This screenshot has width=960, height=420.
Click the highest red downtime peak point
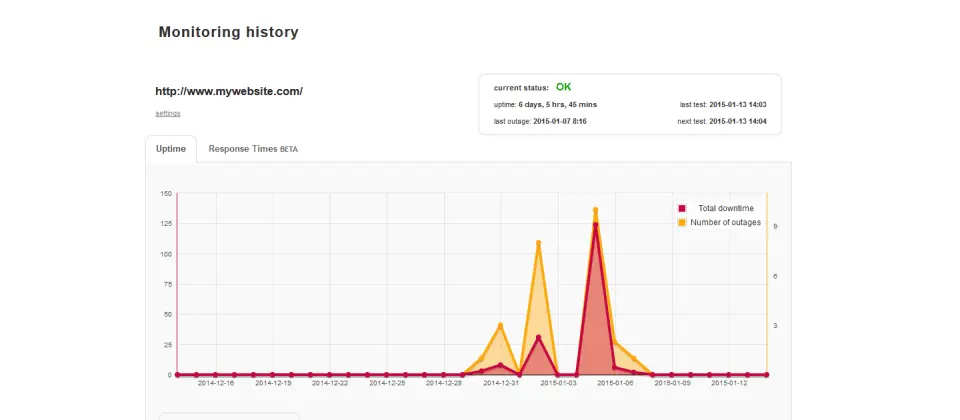(x=595, y=225)
